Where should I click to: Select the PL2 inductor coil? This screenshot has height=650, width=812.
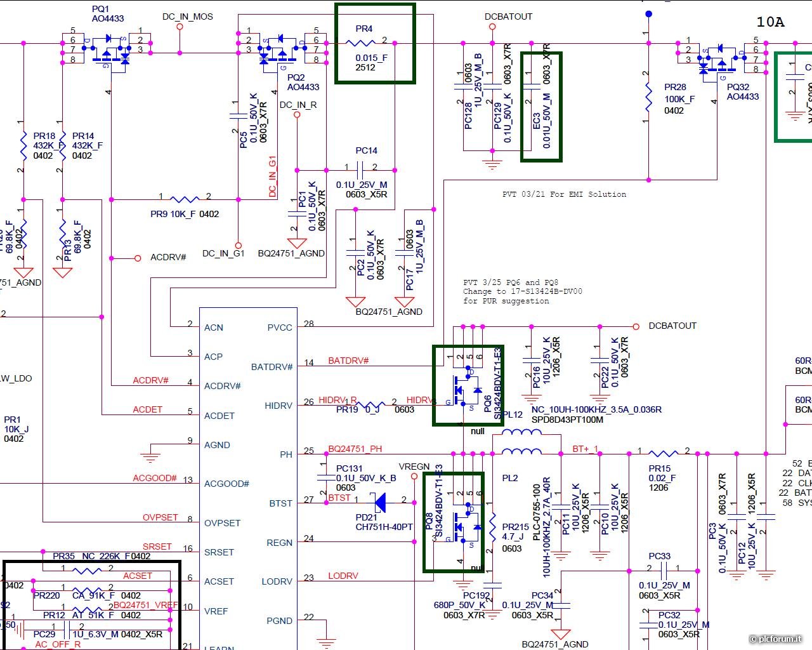pos(522,452)
